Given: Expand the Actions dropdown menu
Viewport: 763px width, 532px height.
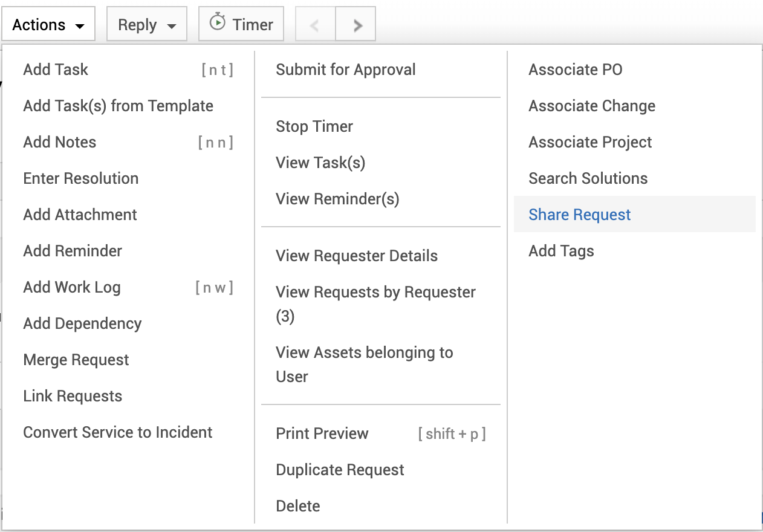Looking at the screenshot, I should (48, 25).
